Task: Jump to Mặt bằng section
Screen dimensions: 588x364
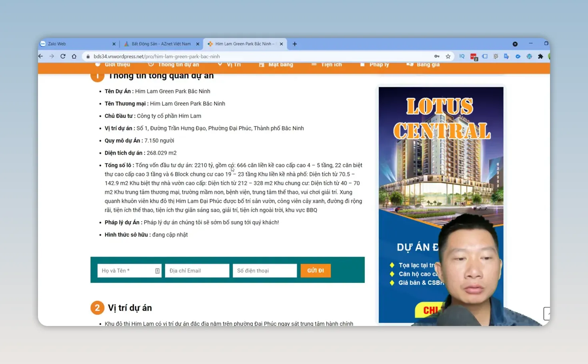Action: (276, 64)
